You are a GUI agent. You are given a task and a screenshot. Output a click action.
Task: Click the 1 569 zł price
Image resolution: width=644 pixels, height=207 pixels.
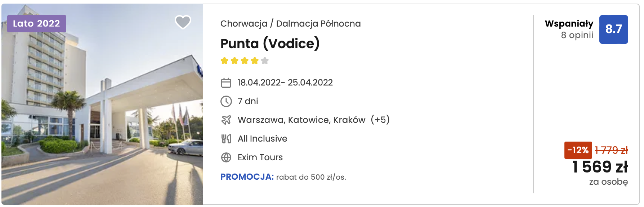[x=600, y=167]
